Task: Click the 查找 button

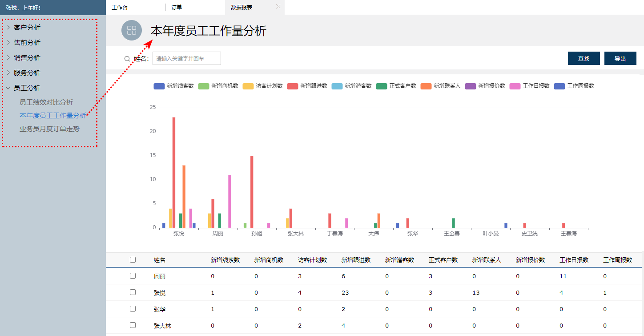Action: click(584, 58)
